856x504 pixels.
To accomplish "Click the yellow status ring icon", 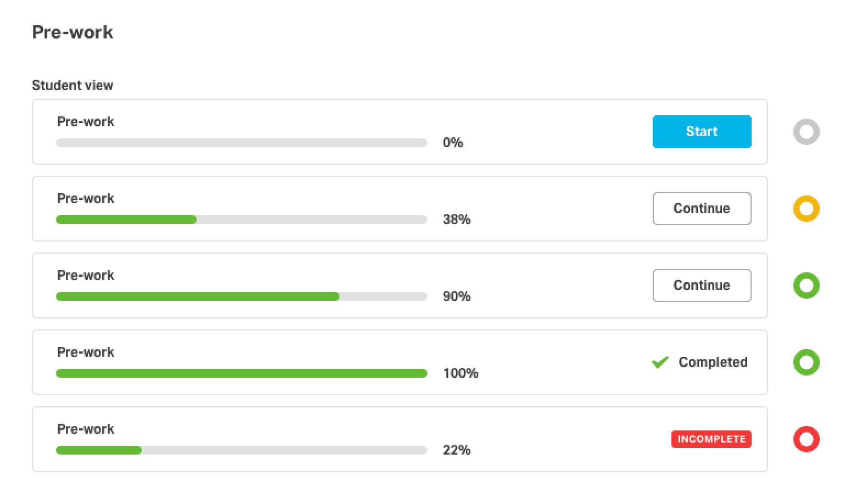I will coord(806,209).
